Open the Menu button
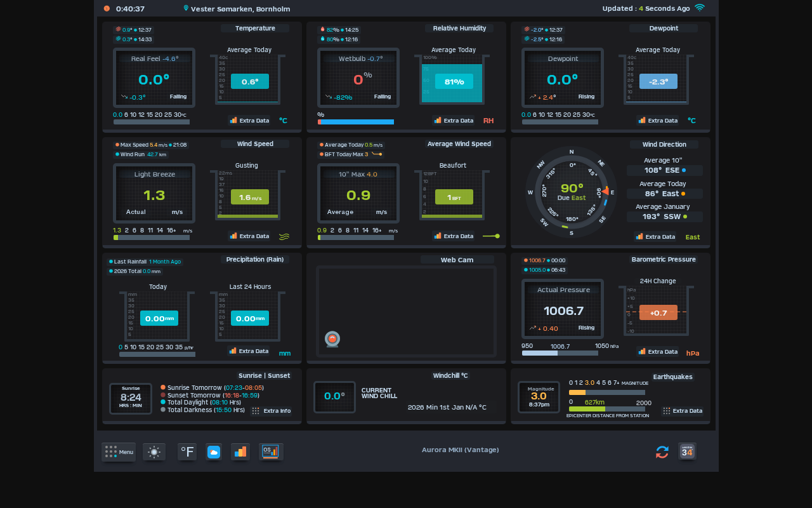Image resolution: width=812 pixels, height=508 pixels. click(119, 451)
